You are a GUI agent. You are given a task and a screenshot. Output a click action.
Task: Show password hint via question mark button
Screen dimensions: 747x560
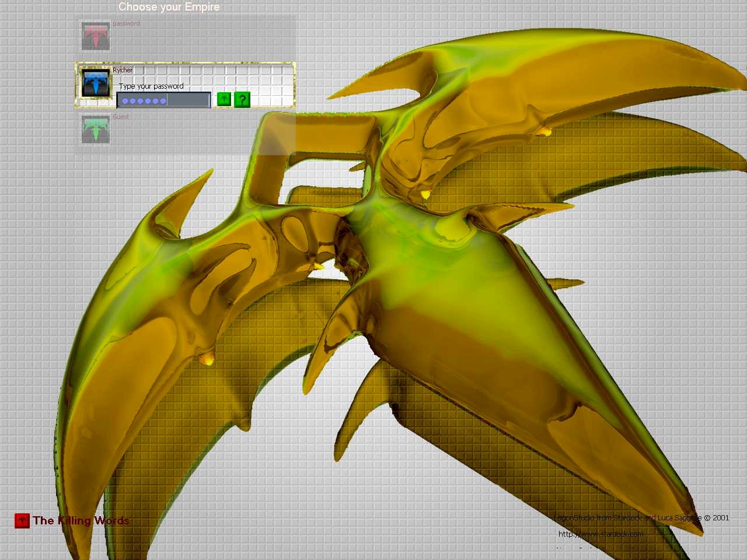(242, 100)
